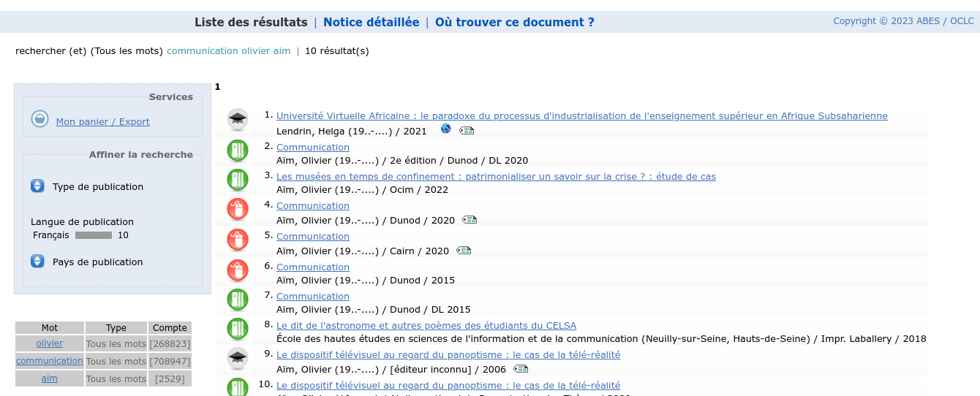This screenshot has height=396, width=980.
Task: Click card icon after Dunod / 2020
Action: [x=470, y=220]
